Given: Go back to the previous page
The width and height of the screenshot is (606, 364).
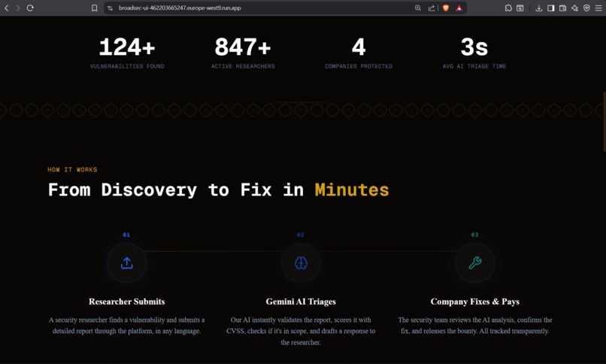Looking at the screenshot, I should pos(7,8).
